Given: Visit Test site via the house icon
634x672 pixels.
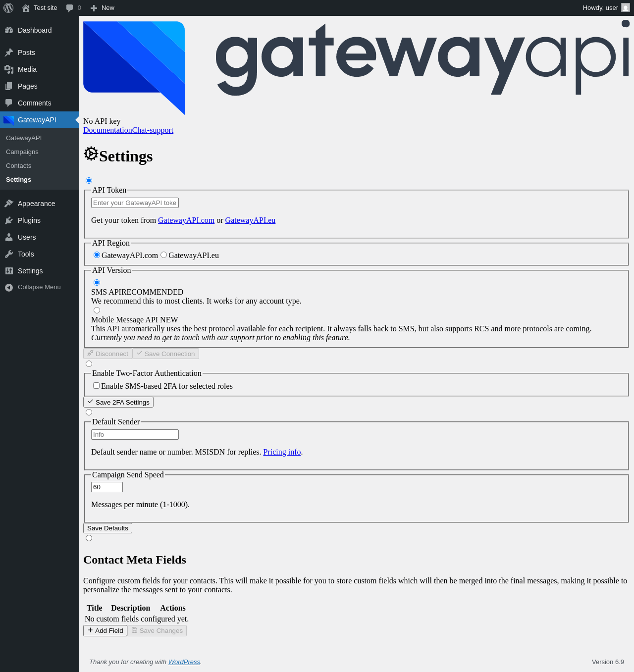Looking at the screenshot, I should pos(26,8).
